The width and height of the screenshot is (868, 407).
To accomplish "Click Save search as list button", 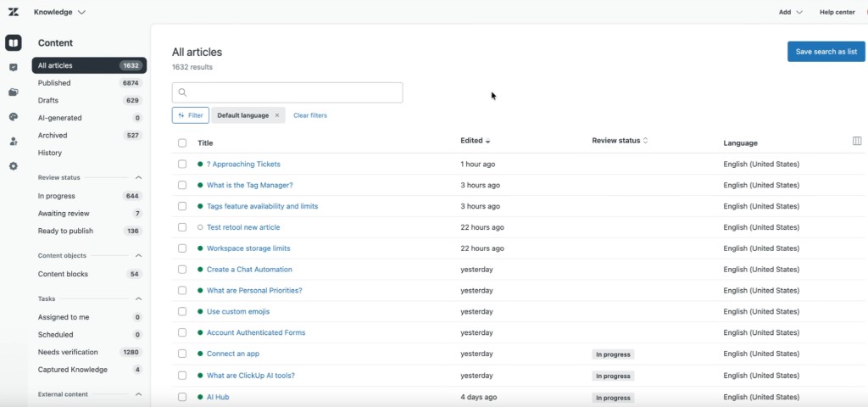I will pyautogui.click(x=826, y=52).
